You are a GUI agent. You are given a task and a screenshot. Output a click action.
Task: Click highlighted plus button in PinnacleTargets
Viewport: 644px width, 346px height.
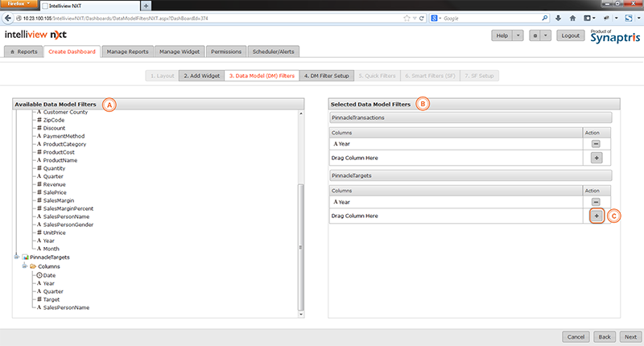pyautogui.click(x=597, y=216)
